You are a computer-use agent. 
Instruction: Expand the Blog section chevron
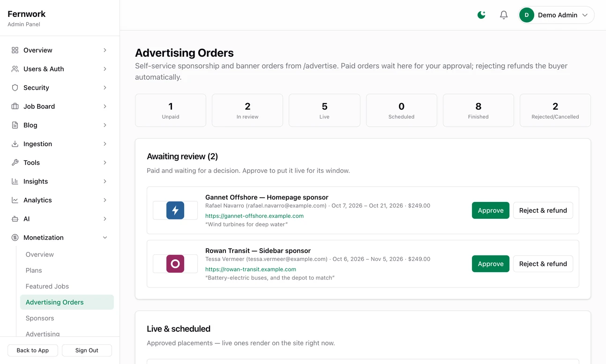(105, 125)
